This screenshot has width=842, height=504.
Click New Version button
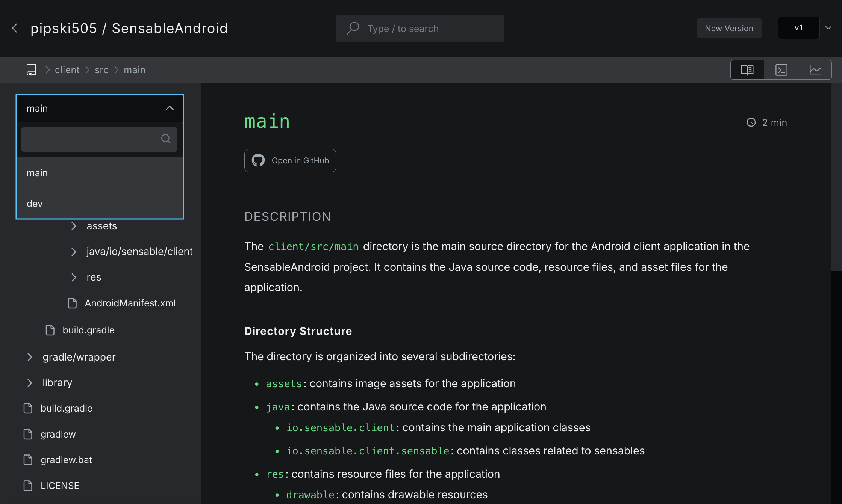click(x=729, y=28)
